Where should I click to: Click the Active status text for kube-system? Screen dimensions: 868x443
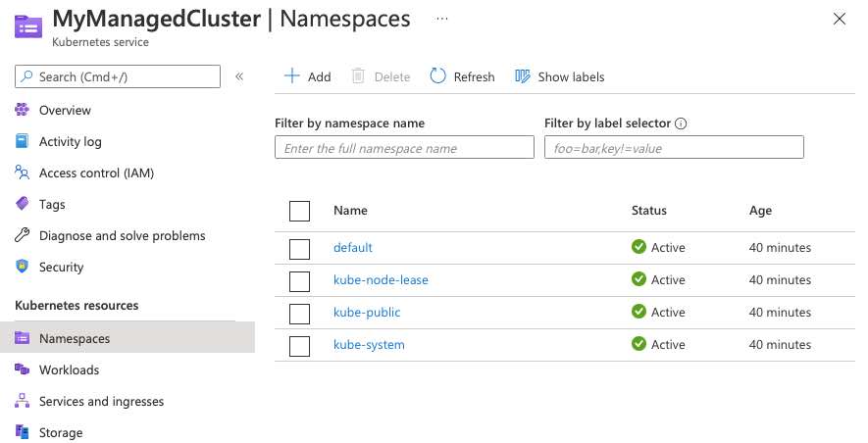coord(668,345)
